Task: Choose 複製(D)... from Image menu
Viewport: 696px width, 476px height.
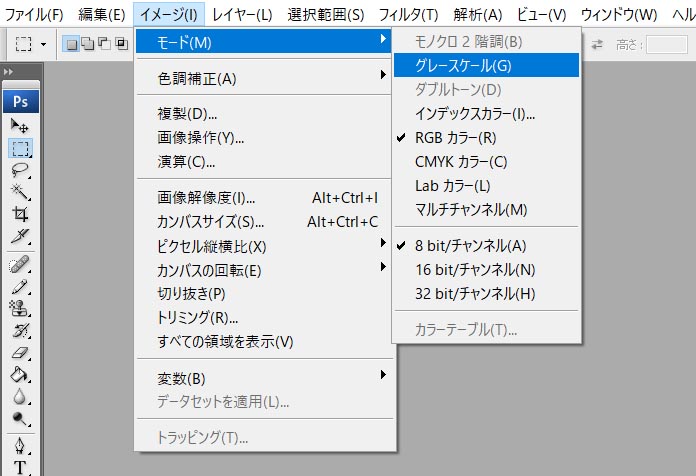Action: coord(263,114)
